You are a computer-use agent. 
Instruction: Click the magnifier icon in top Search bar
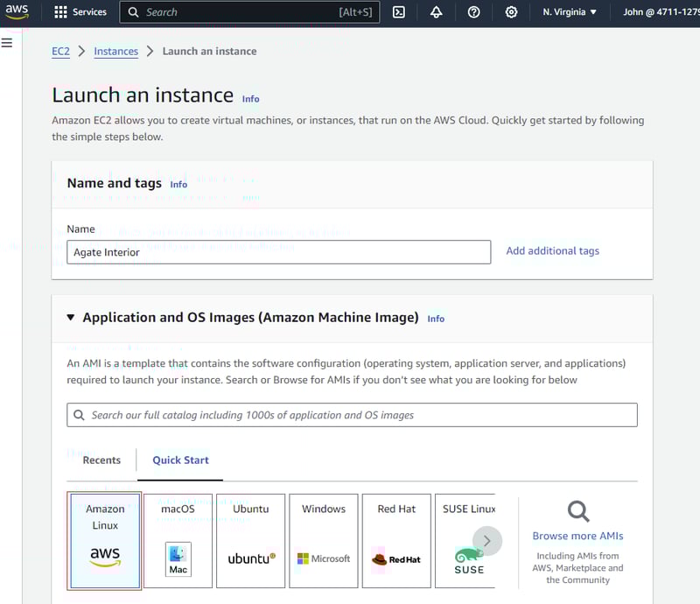point(133,12)
